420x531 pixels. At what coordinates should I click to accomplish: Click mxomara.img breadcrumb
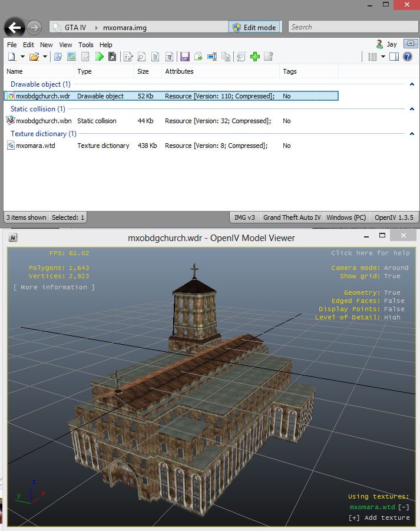pyautogui.click(x=124, y=28)
